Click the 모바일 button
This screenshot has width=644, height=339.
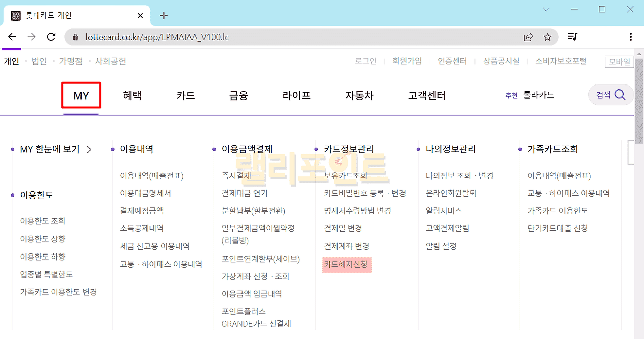[x=619, y=62]
